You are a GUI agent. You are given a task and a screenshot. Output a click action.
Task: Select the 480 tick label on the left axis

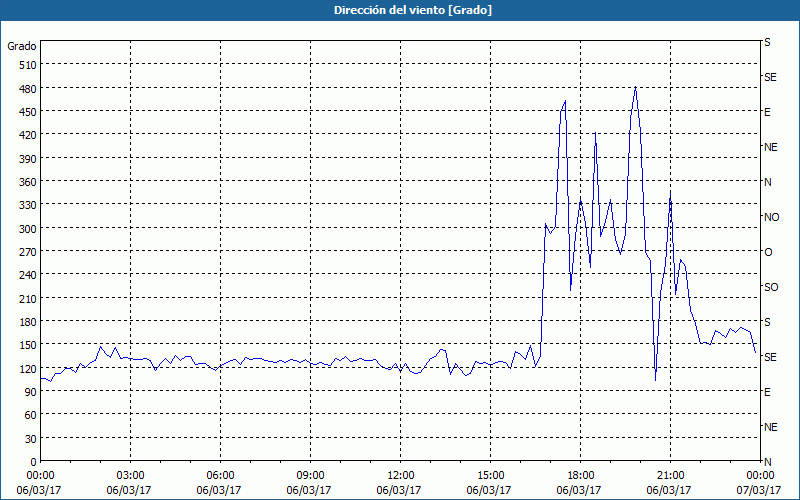point(28,89)
